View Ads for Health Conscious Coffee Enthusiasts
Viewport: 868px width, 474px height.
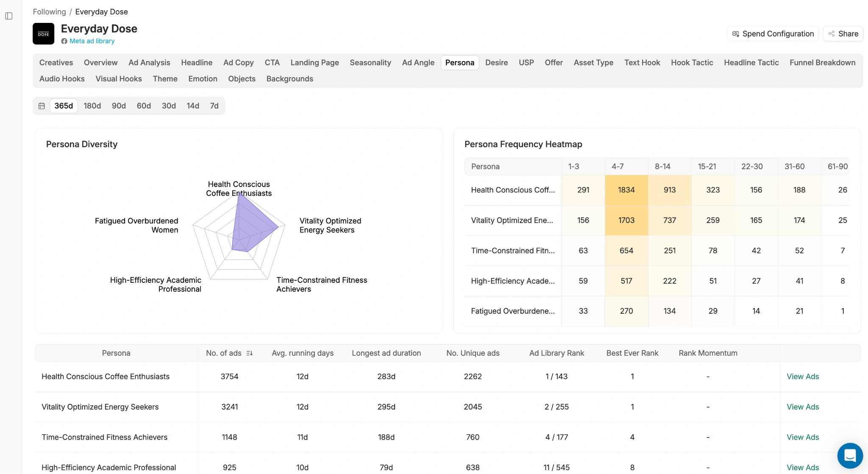[803, 376]
